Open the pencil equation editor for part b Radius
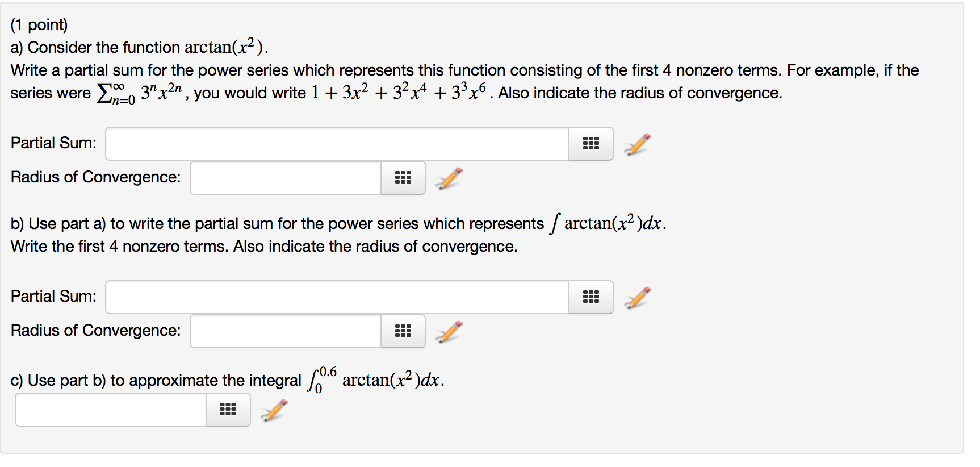Screen dimensions: 980x467 (448, 331)
